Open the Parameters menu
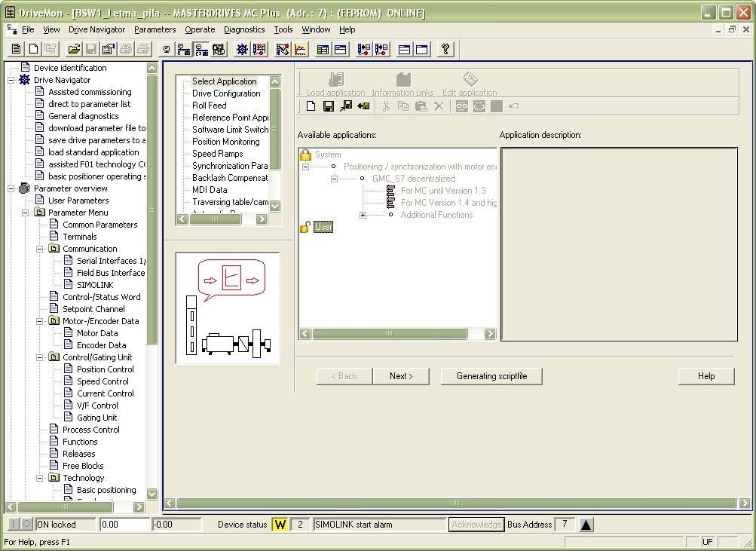Screen dimensions: 756x551 tap(155, 29)
